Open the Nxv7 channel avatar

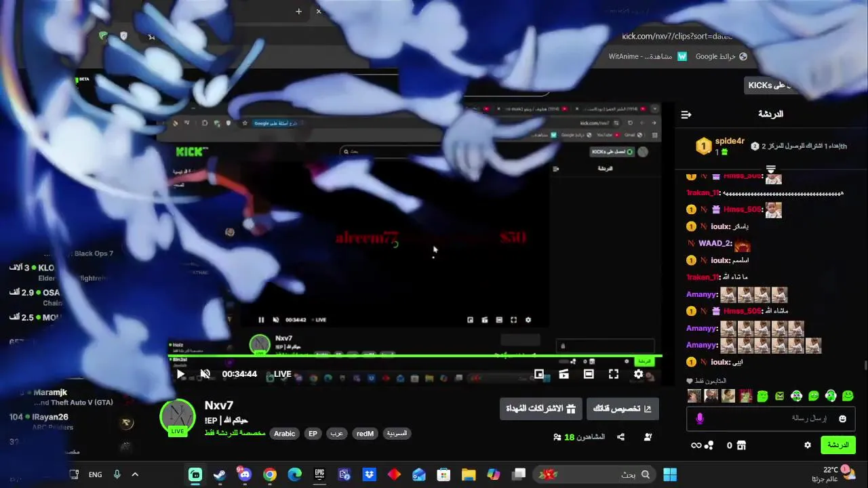coord(178,417)
